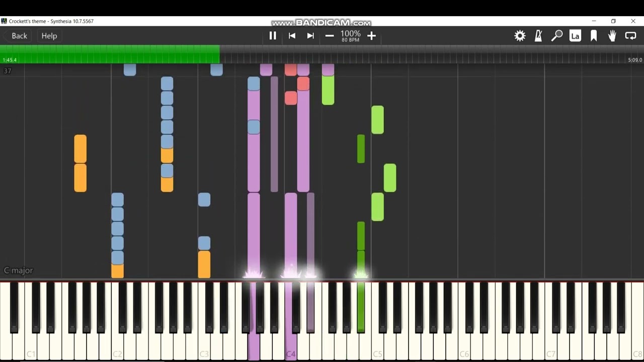The width and height of the screenshot is (644, 362).
Task: Click the green highlighted black key
Action: tap(361, 307)
